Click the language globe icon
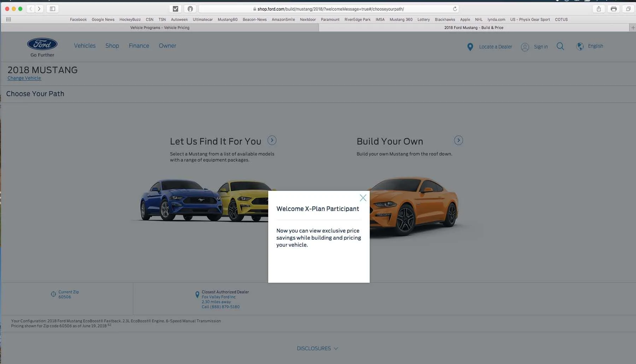The height and width of the screenshot is (364, 636). (580, 46)
